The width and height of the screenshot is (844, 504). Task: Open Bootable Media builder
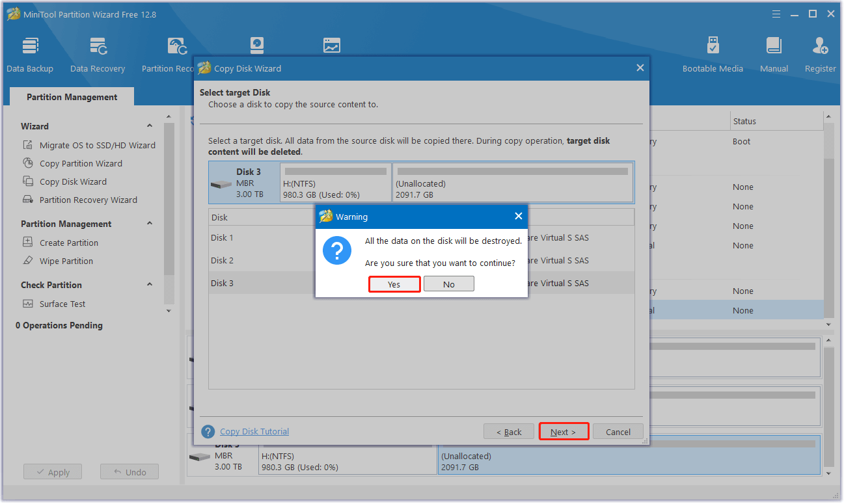(713, 55)
